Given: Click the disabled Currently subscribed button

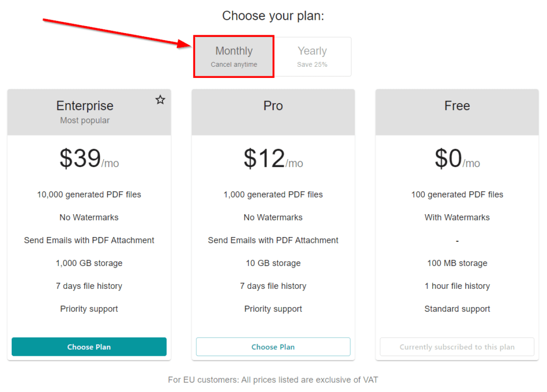Looking at the screenshot, I should point(457,347).
